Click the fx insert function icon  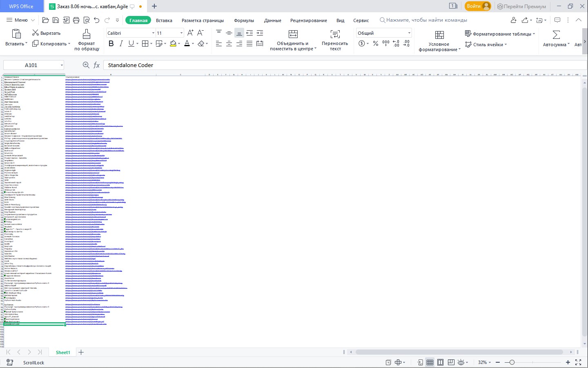point(97,65)
